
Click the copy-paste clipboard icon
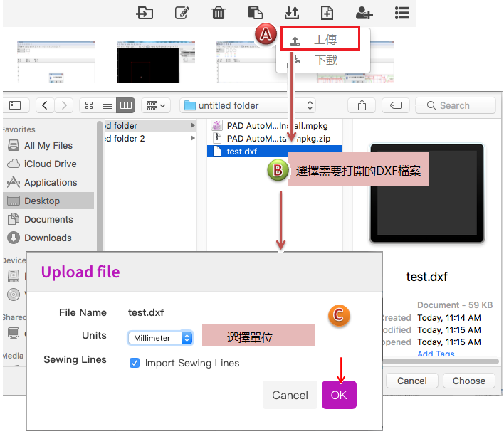[256, 13]
